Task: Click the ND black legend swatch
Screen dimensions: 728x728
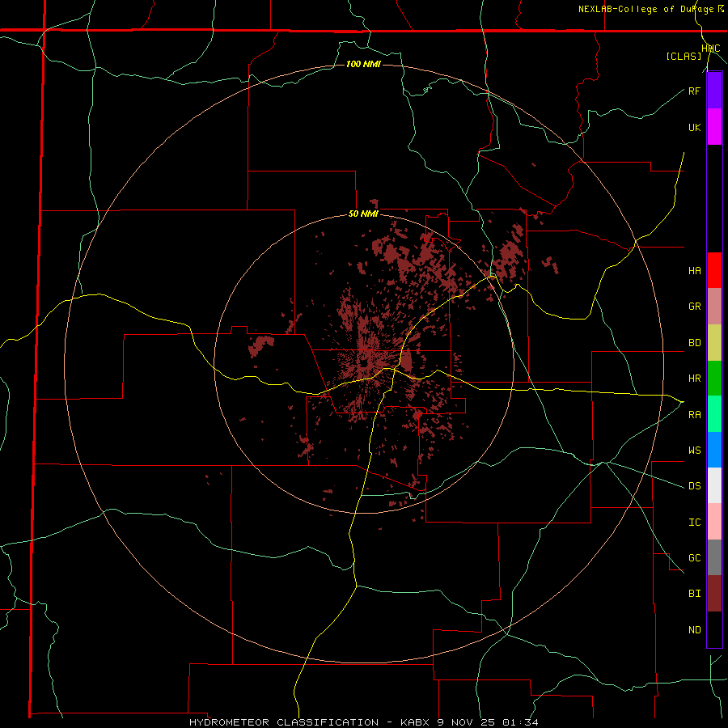Action: pyautogui.click(x=714, y=629)
